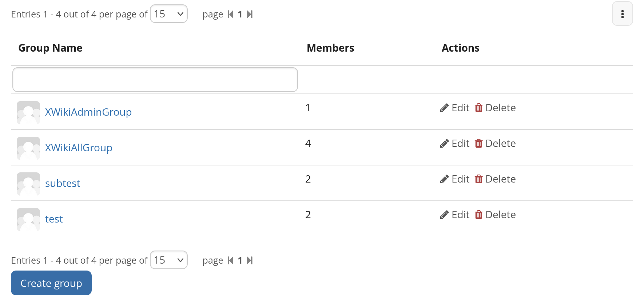This screenshot has width=644, height=304.
Task: Click the Create group button
Action: point(51,283)
